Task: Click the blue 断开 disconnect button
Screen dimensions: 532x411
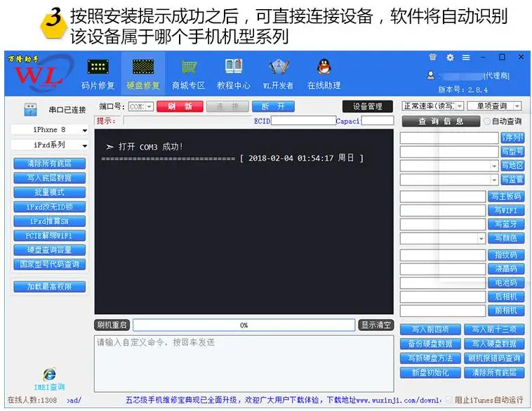Action: click(273, 107)
